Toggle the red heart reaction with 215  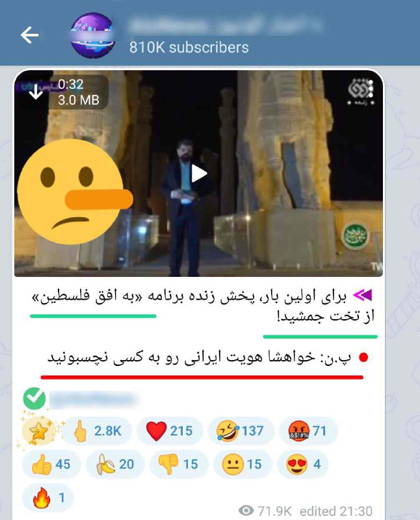pyautogui.click(x=170, y=431)
